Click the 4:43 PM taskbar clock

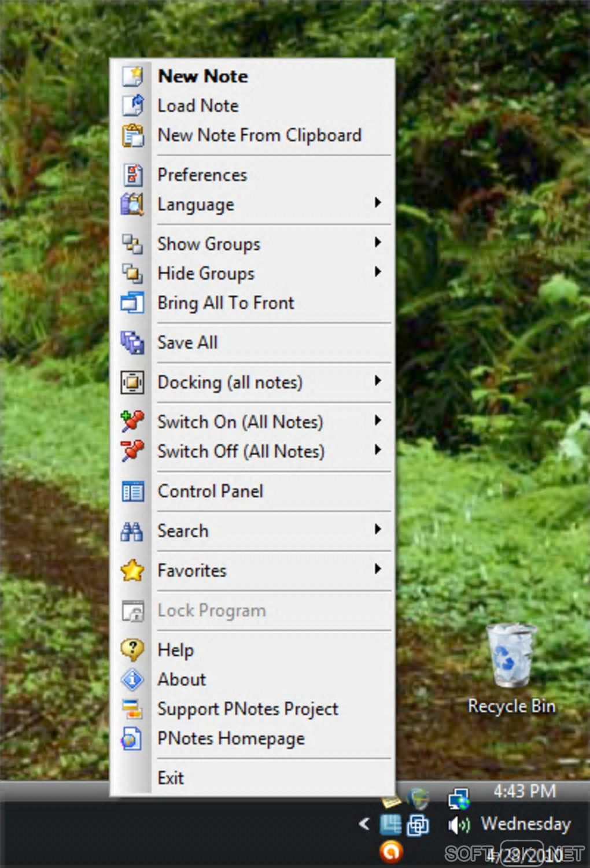[x=525, y=792]
